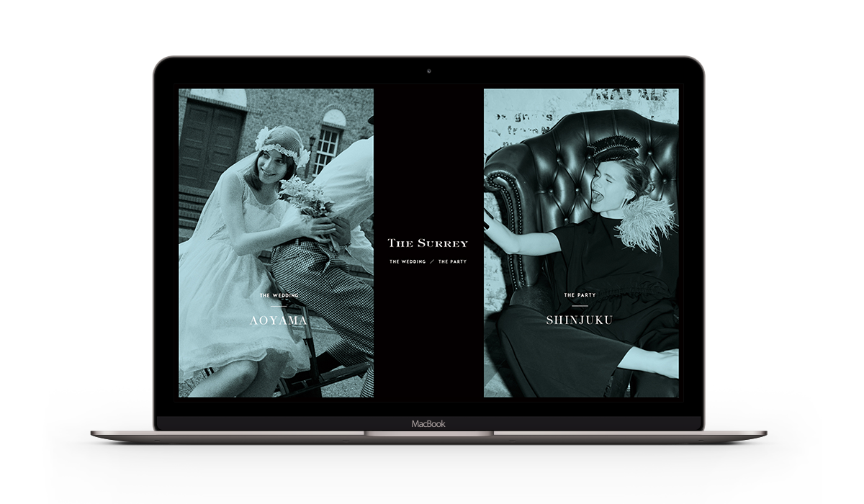This screenshot has width=864, height=504.
Task: Click The Surrey logo in center
Action: [x=428, y=243]
